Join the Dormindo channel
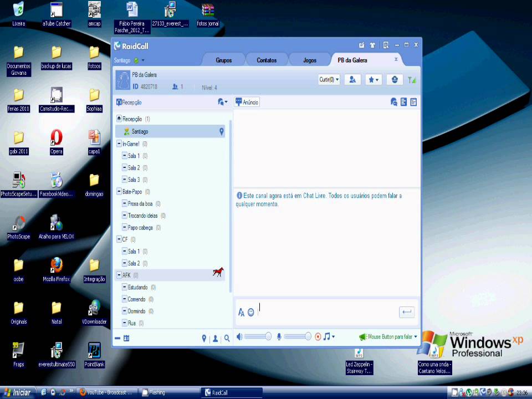The width and height of the screenshot is (532, 399). coord(136,311)
